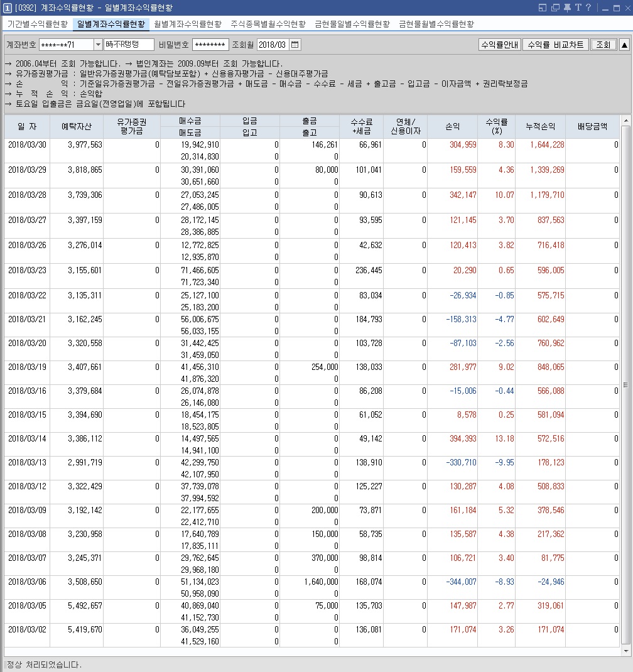Click the 조회 search button
Image resolution: width=633 pixels, height=672 pixels.
pos(603,45)
